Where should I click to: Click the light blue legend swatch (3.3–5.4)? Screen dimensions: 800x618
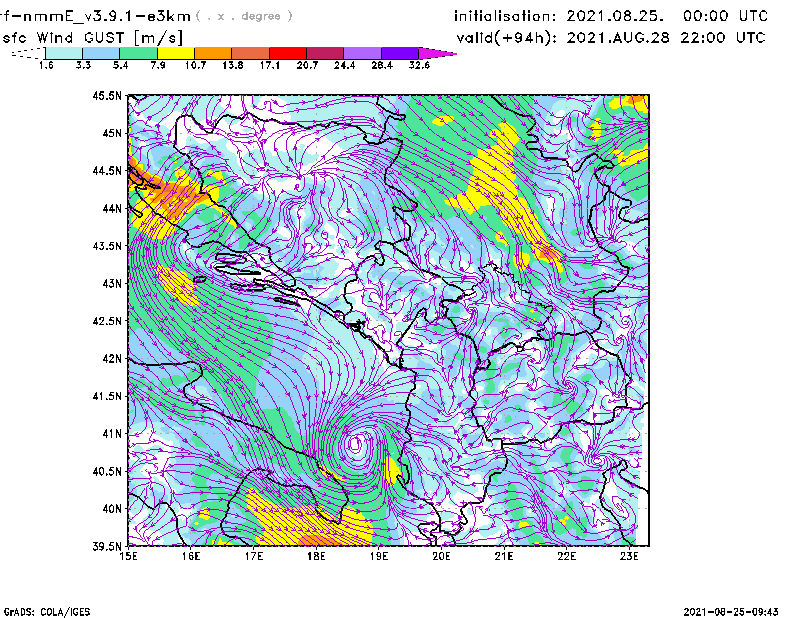(101, 53)
